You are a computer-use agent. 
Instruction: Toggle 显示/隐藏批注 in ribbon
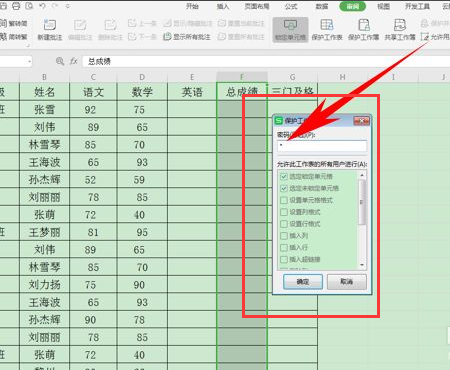pos(188,23)
